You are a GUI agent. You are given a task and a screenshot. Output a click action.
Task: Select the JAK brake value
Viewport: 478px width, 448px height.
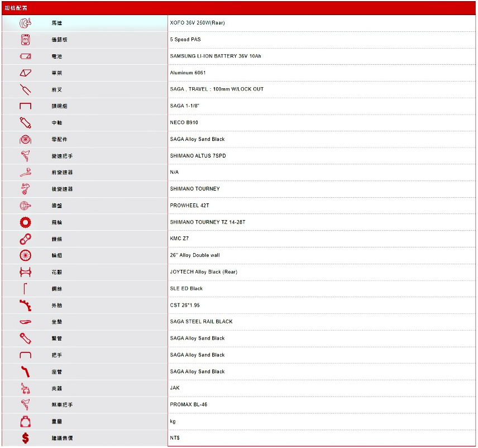(175, 388)
